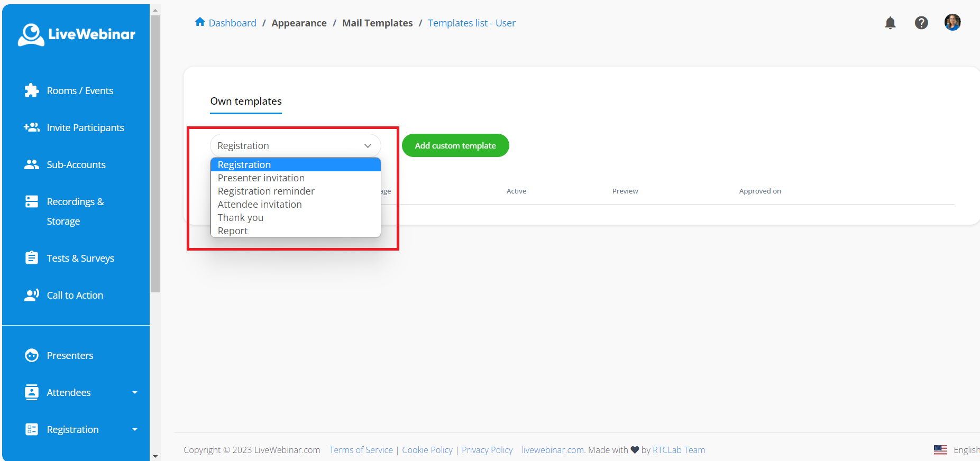Click the sidebar scrollbar down arrow

point(155,456)
